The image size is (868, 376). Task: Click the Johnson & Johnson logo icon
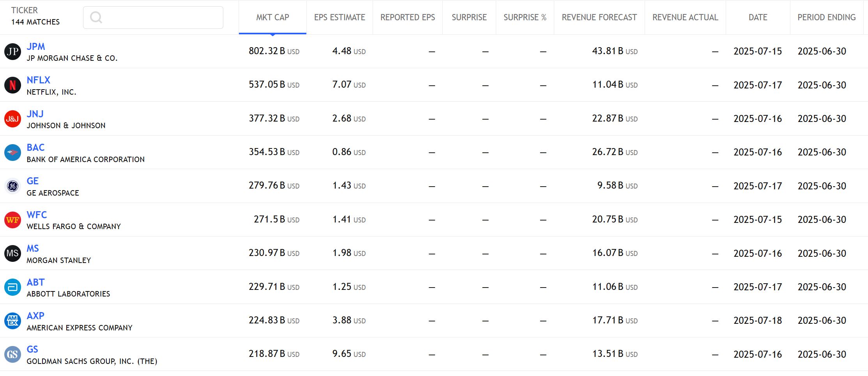tap(12, 119)
